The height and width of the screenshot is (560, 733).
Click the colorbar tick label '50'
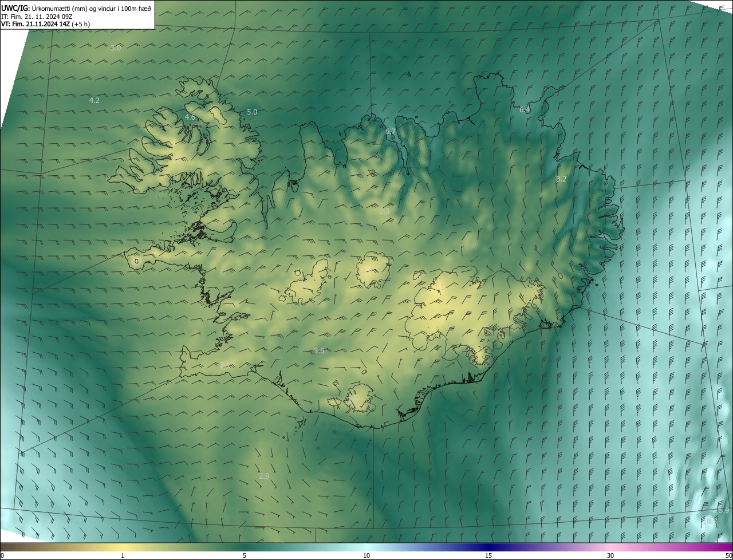[728, 555]
